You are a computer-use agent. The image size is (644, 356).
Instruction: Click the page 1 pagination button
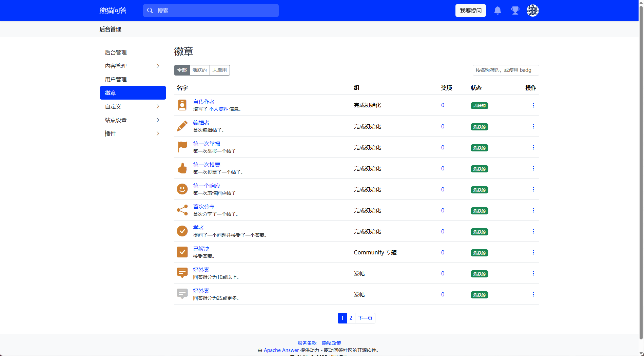(x=342, y=318)
